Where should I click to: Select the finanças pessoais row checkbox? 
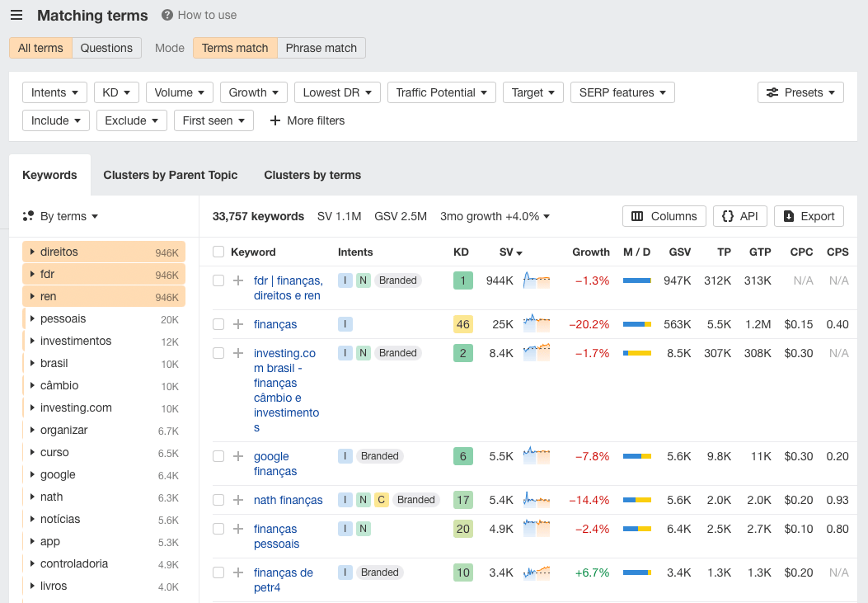tap(218, 529)
